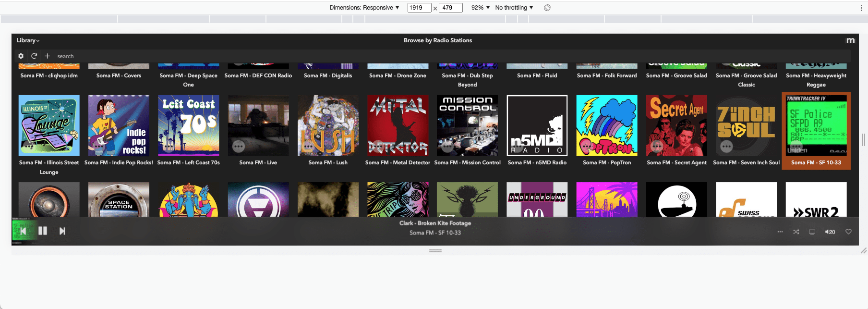868x309 pixels.
Task: Open Soma FM - Live station thumbnail
Action: [258, 125]
